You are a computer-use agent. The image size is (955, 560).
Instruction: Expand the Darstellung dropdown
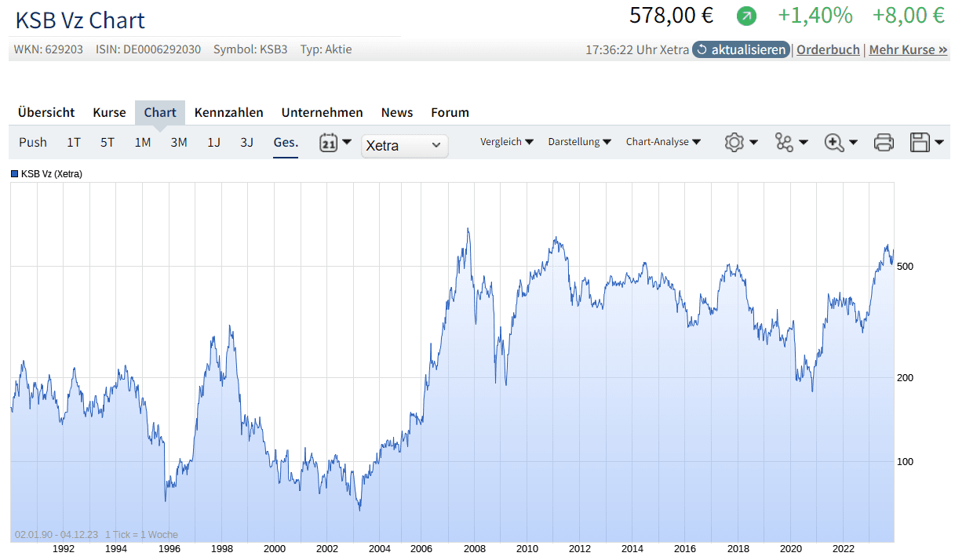click(x=579, y=142)
